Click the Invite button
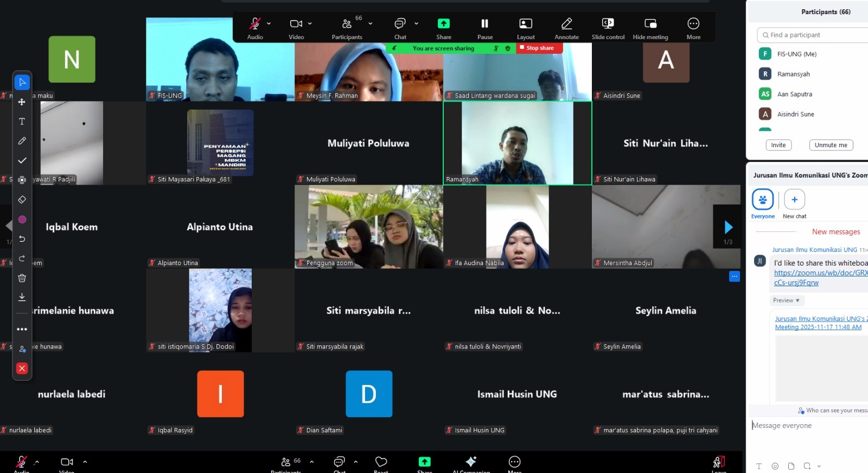Screen dimensions: 868x473 click(778, 145)
